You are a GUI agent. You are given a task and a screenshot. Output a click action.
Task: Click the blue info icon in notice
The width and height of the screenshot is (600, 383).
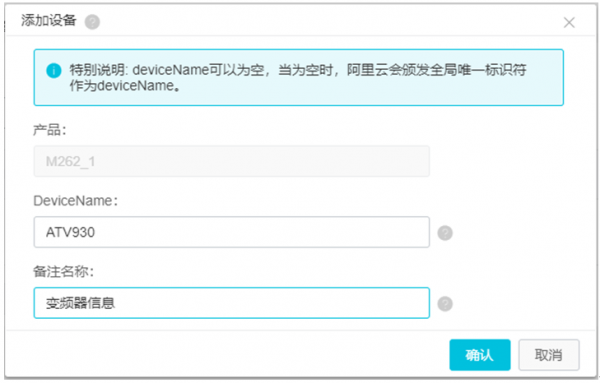54,70
